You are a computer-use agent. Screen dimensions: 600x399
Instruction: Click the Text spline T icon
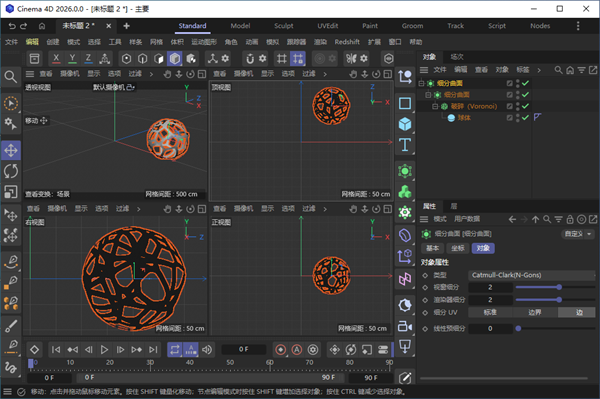click(x=405, y=145)
